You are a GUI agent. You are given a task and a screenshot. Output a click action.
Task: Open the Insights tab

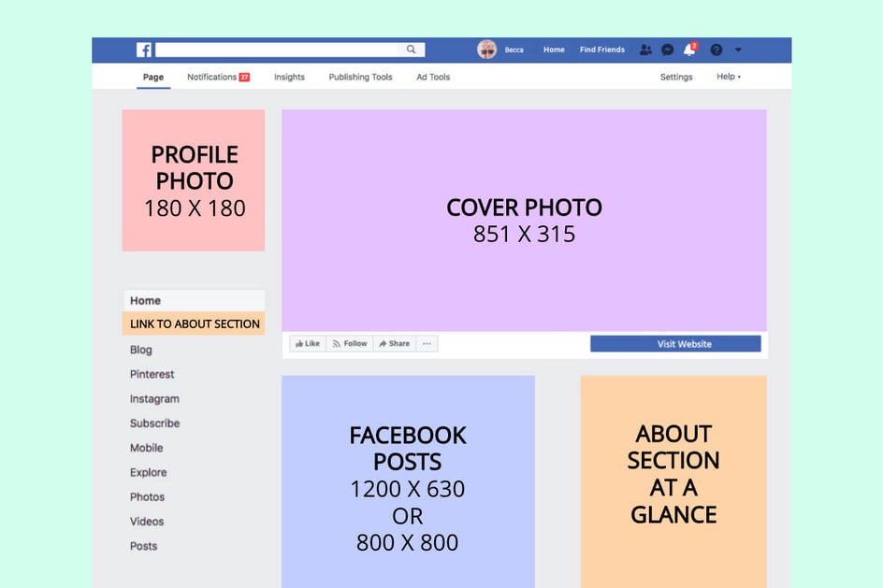pyautogui.click(x=289, y=77)
